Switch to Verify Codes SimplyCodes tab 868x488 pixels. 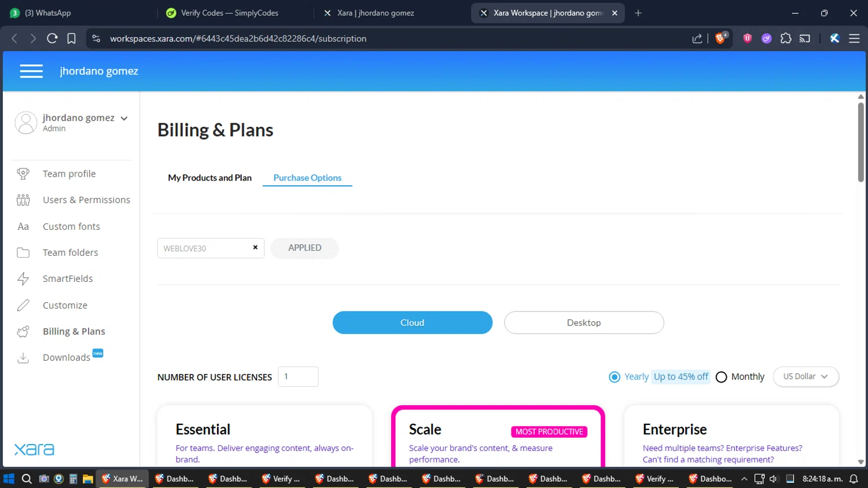234,13
